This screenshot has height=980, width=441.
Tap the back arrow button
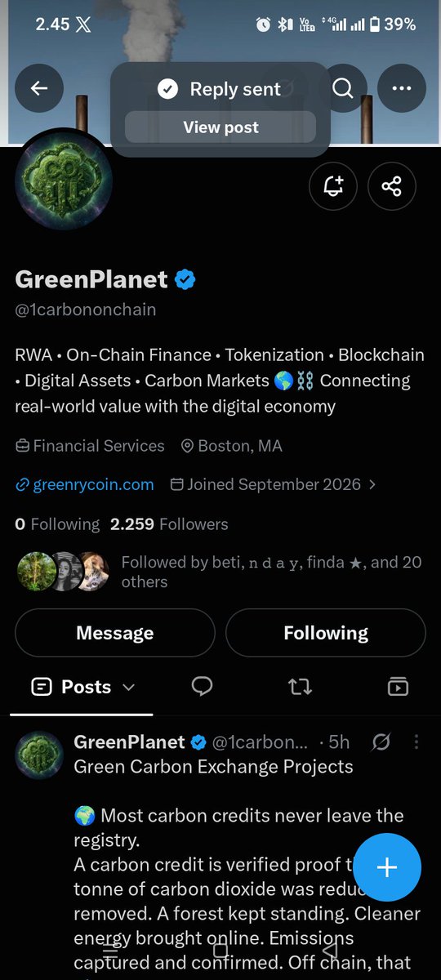coord(39,88)
